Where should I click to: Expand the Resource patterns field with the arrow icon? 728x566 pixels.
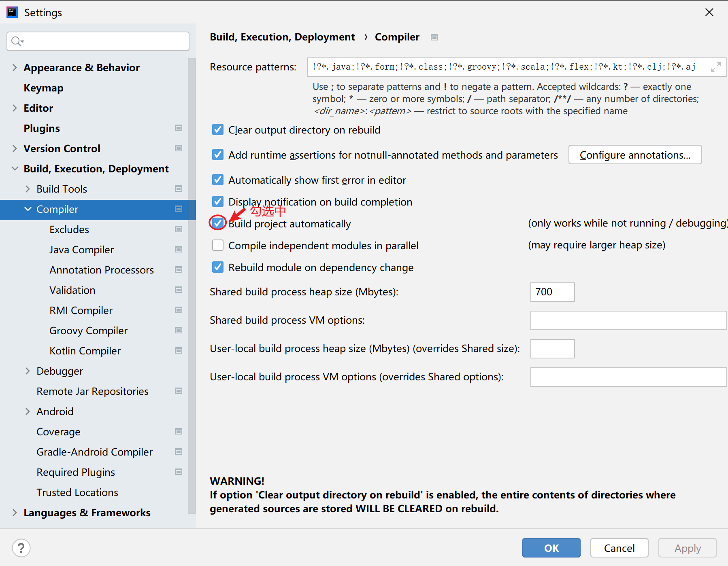click(716, 67)
